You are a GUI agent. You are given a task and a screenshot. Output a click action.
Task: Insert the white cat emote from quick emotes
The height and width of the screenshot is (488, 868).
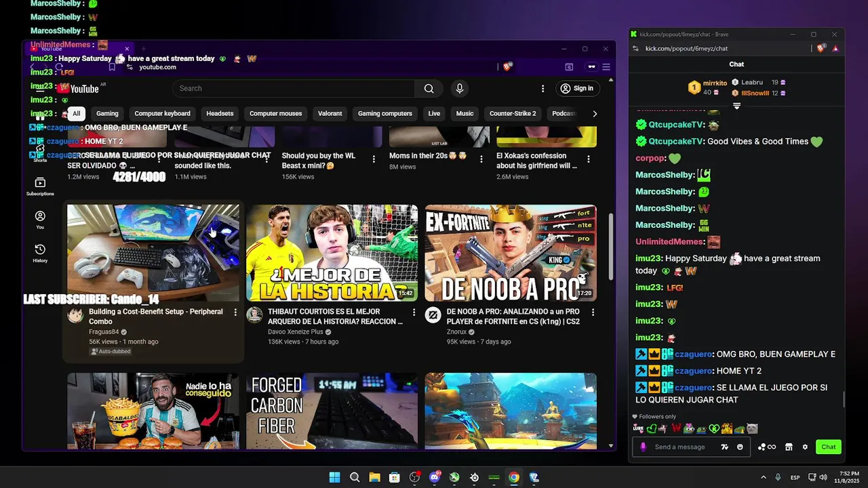tap(752, 428)
